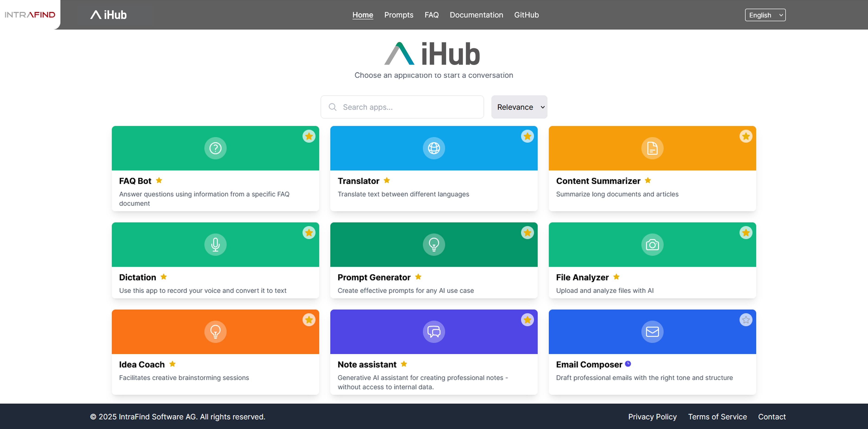Click the Prompt Generator lightbulb icon
Viewport: 868px width, 429px height.
click(x=434, y=244)
